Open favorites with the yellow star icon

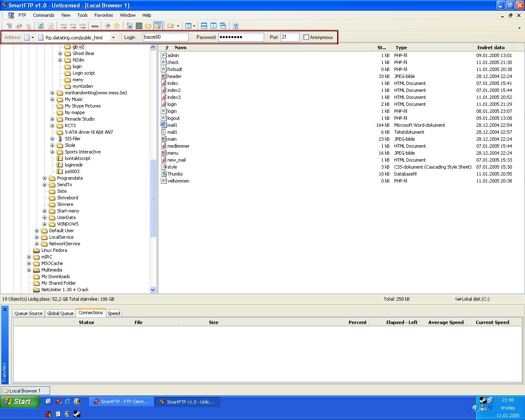(x=116, y=26)
